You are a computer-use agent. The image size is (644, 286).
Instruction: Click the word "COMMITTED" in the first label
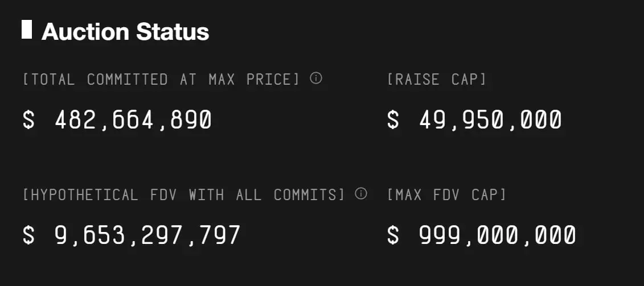(x=128, y=80)
